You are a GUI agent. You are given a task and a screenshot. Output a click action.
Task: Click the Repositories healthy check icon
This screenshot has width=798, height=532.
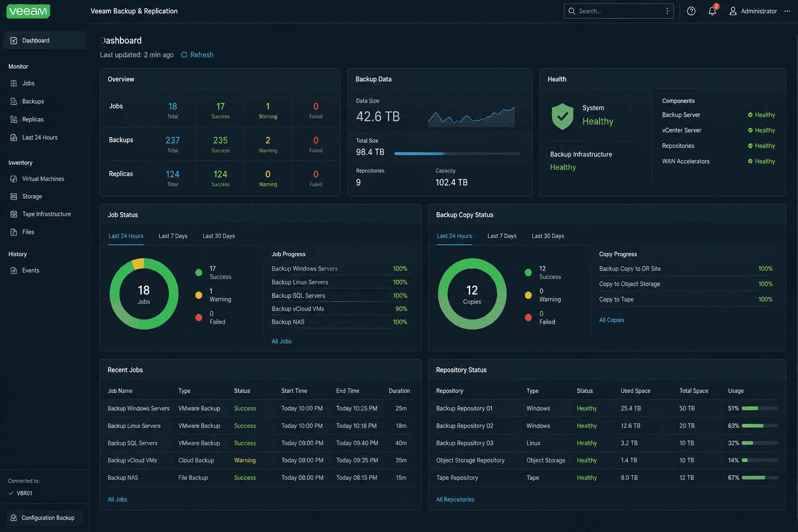click(x=750, y=146)
